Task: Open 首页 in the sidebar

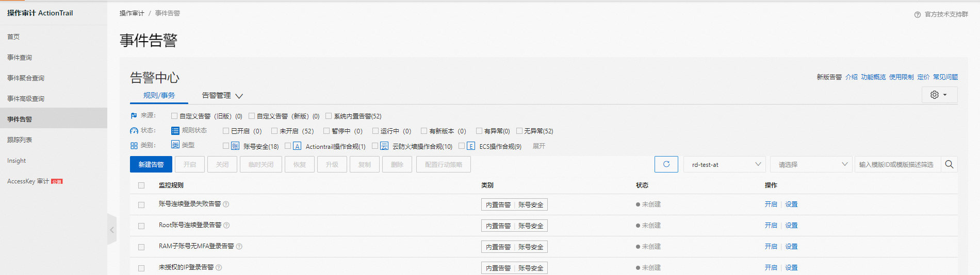Action: pos(13,37)
